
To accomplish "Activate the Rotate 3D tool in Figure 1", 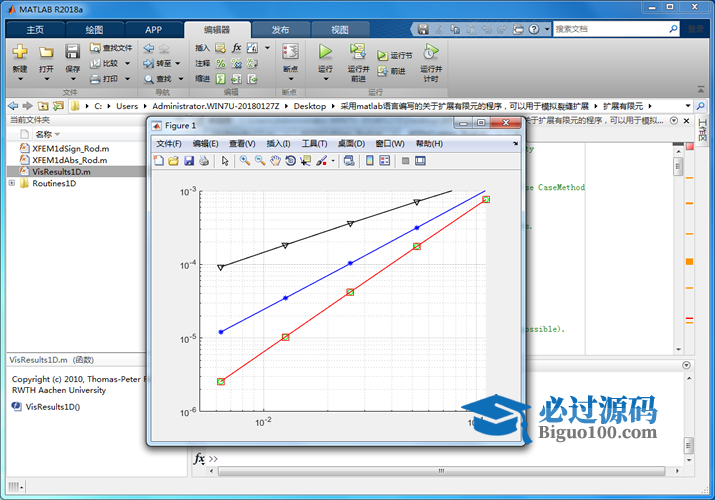I will [290, 161].
